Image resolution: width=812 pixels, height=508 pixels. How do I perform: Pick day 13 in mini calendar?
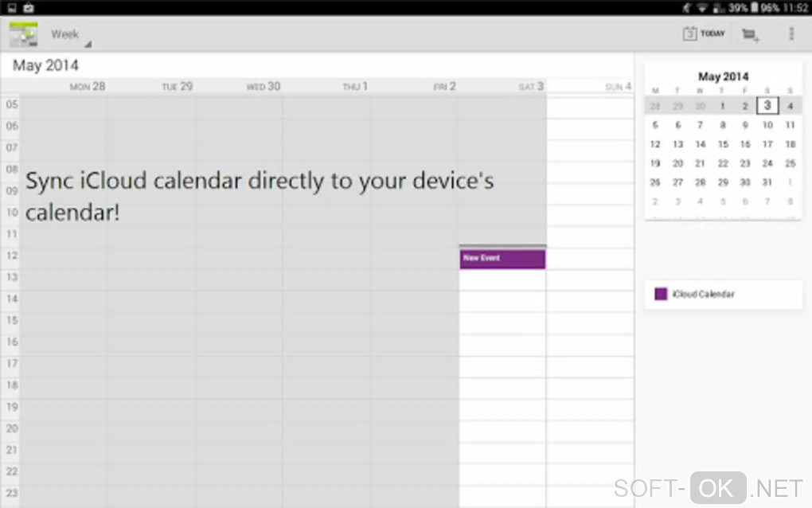pyautogui.click(x=678, y=144)
